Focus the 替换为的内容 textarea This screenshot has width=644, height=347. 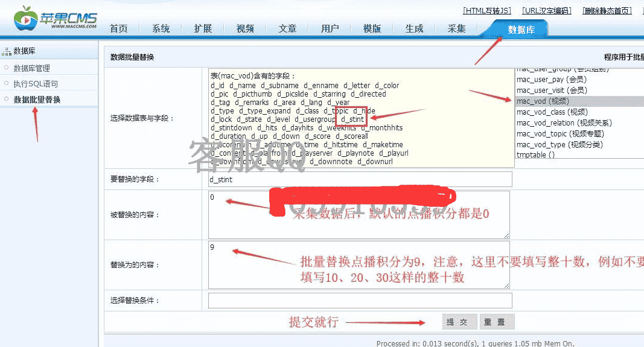point(359,265)
